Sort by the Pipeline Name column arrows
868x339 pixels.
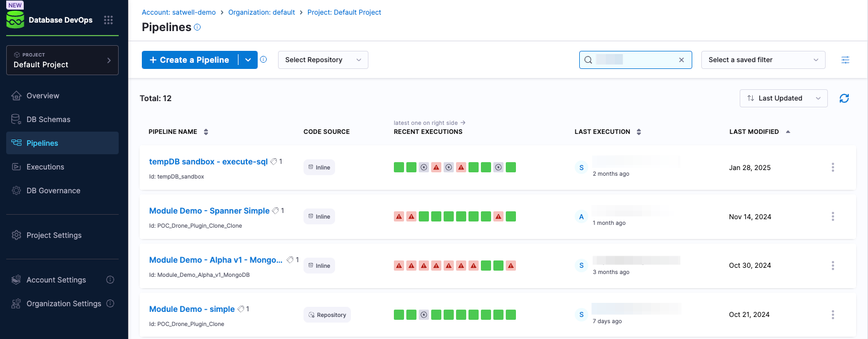click(205, 131)
